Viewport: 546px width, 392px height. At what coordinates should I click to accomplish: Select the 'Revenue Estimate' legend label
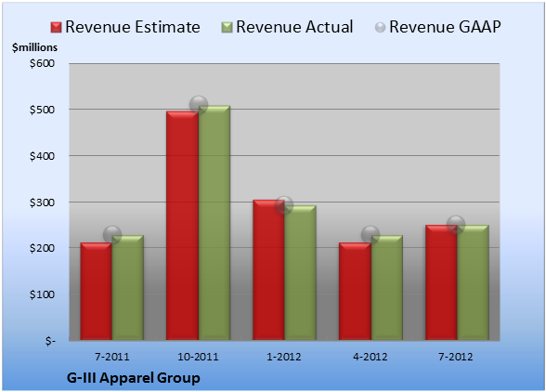click(x=133, y=27)
